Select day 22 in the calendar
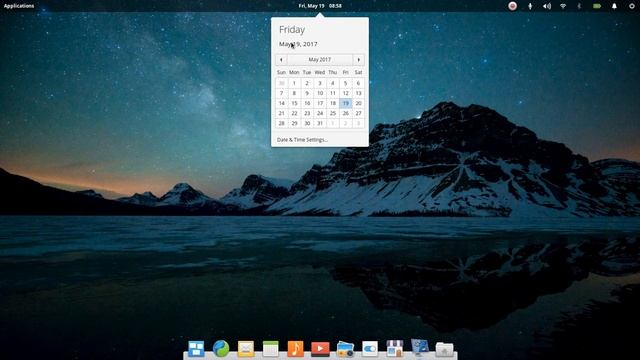This screenshot has height=360, width=640. 294,113
